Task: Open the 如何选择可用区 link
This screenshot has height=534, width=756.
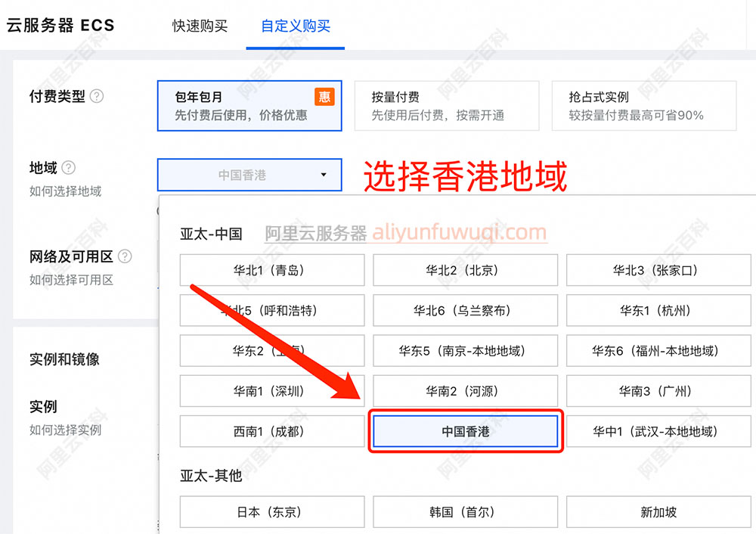Action: tap(71, 280)
